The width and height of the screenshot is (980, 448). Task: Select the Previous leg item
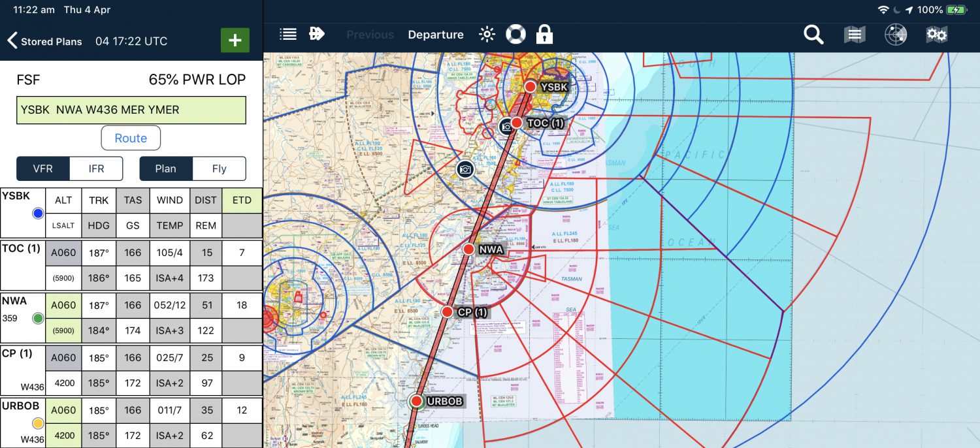(370, 34)
